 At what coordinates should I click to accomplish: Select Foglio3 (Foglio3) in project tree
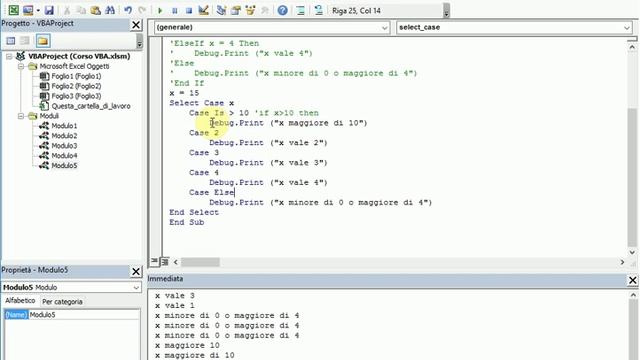click(76, 96)
